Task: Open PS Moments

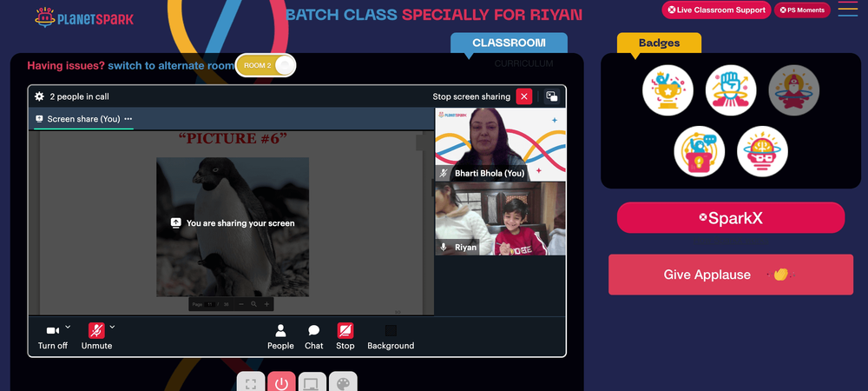Action: 802,10
